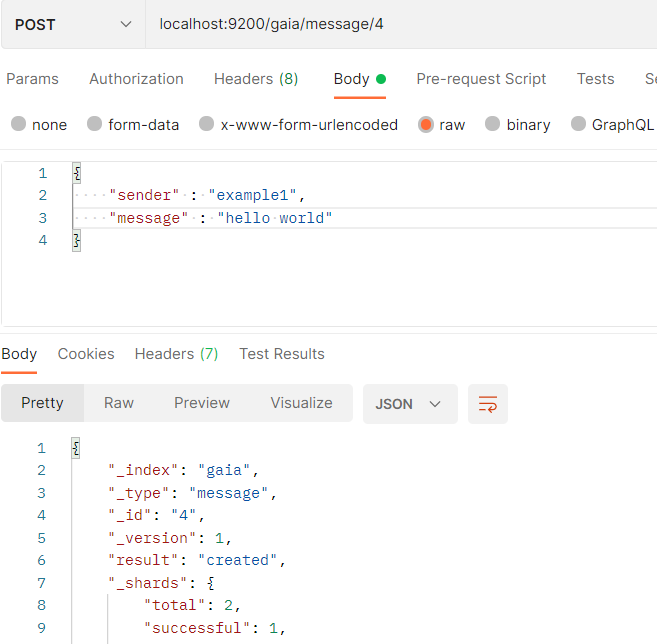Viewport: 657px width, 644px height.
Task: Open the Pre-request Script tab
Action: tap(481, 79)
